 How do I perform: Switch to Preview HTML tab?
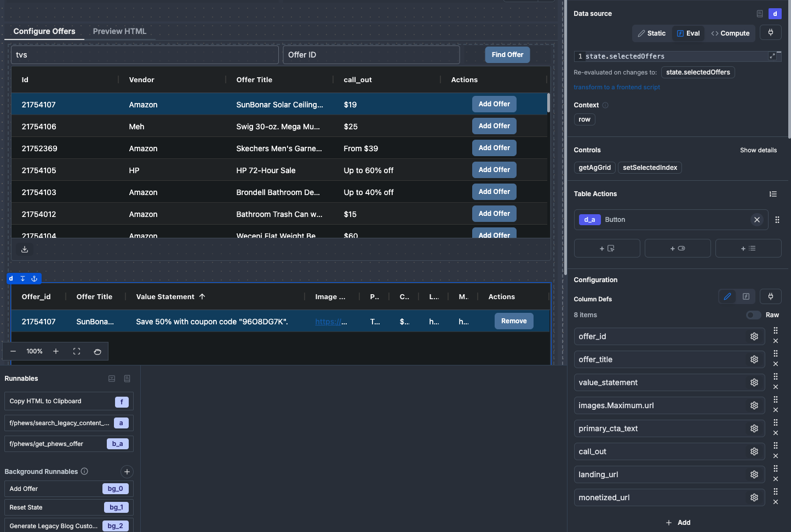119,31
